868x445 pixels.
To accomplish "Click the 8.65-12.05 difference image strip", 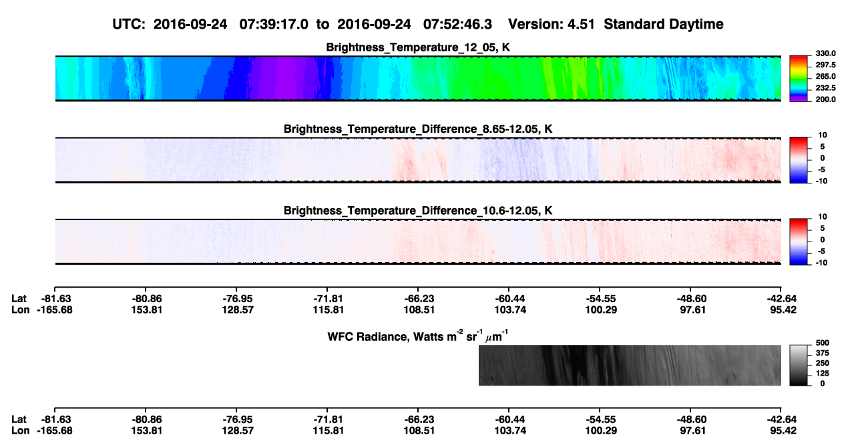I will click(x=418, y=160).
